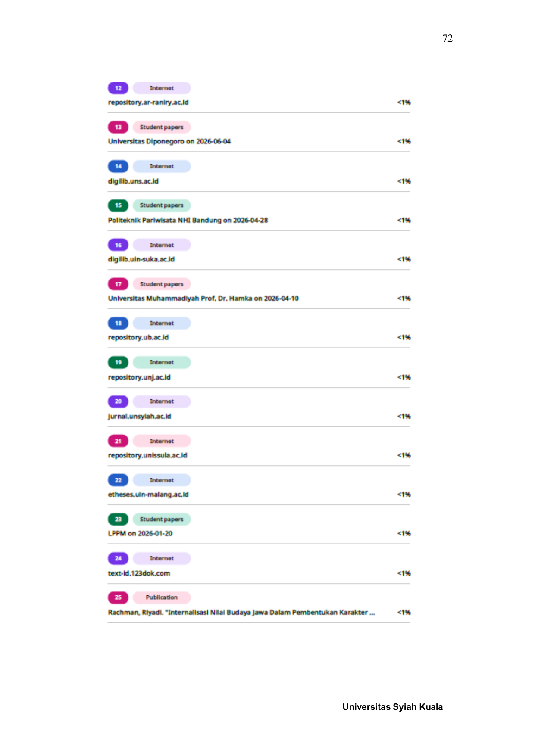The height and width of the screenshot is (756, 535).
Task: Click the green source number 15 badge
Action: (x=118, y=205)
